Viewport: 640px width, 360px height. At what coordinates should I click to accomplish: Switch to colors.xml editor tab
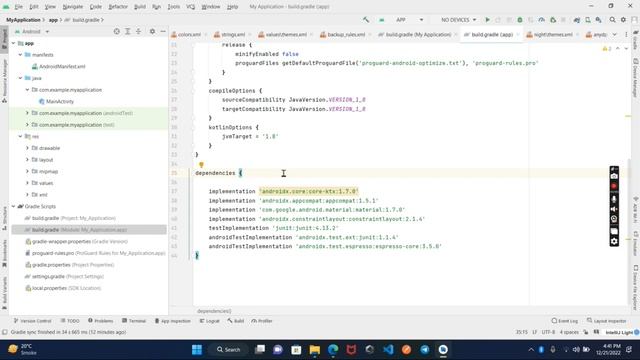point(189,35)
